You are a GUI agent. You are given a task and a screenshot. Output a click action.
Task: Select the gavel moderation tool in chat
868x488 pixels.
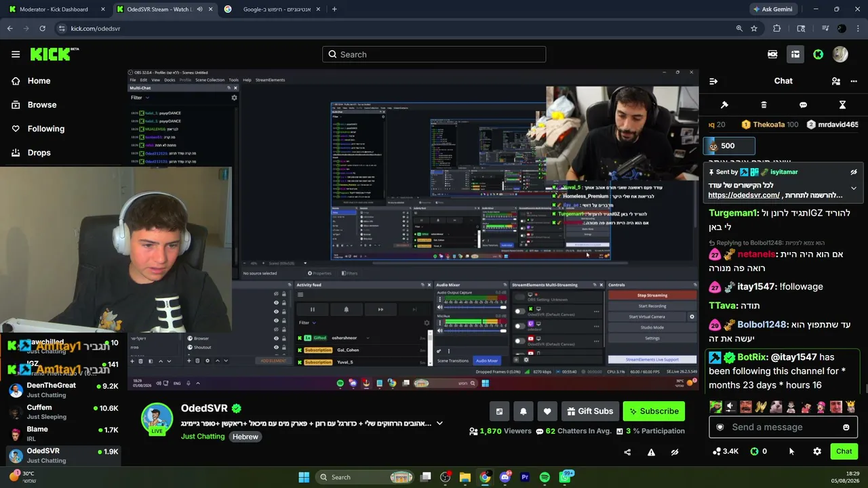tap(724, 105)
